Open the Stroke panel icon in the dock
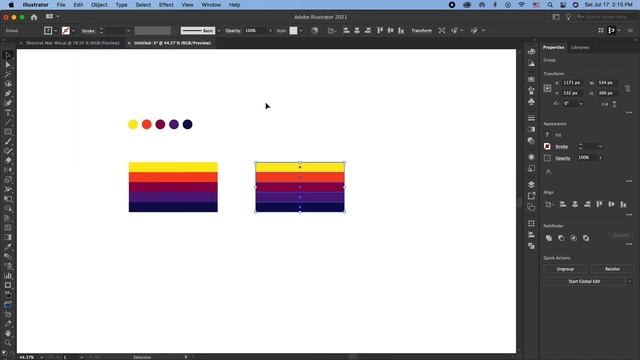The image size is (640, 360). click(531, 118)
